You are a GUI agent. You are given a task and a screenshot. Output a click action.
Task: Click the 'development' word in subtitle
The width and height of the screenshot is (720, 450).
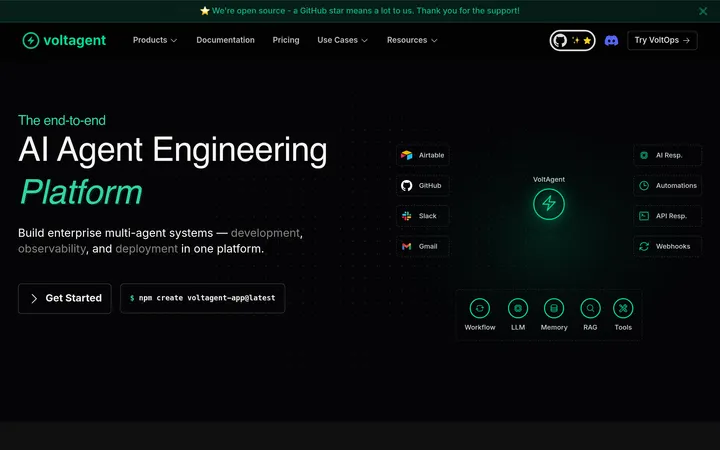pyautogui.click(x=265, y=233)
